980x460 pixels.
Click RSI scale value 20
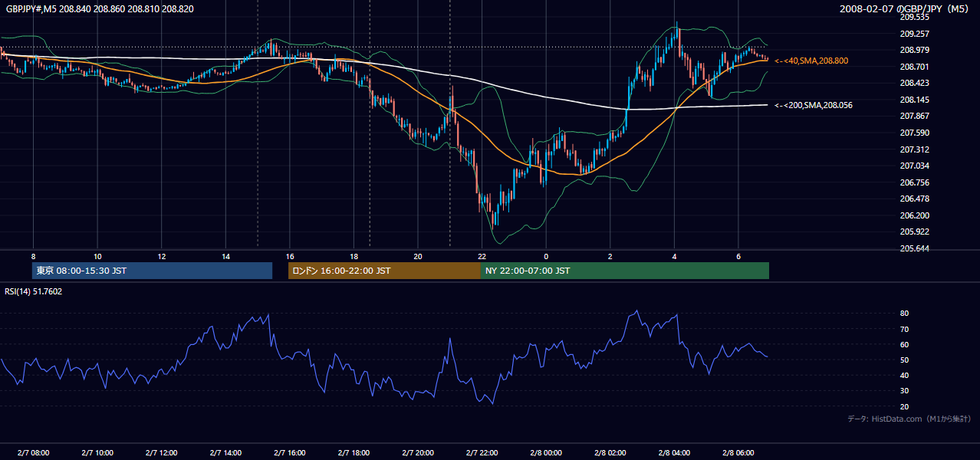[904, 406]
